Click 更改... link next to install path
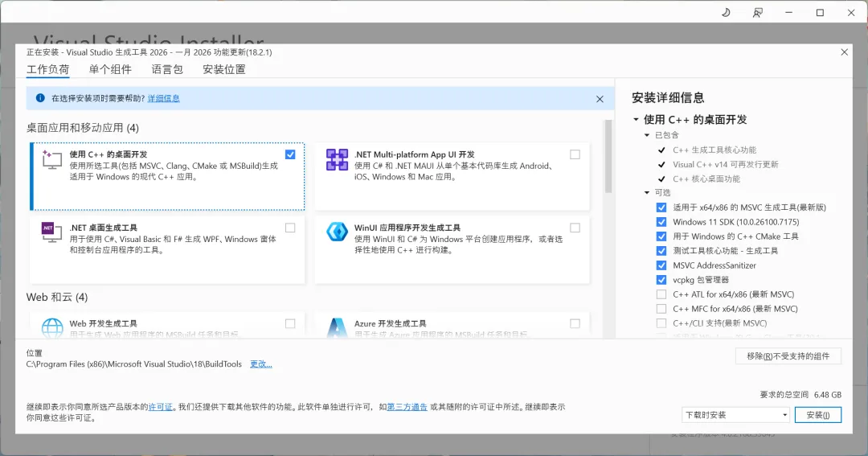 [x=260, y=364]
